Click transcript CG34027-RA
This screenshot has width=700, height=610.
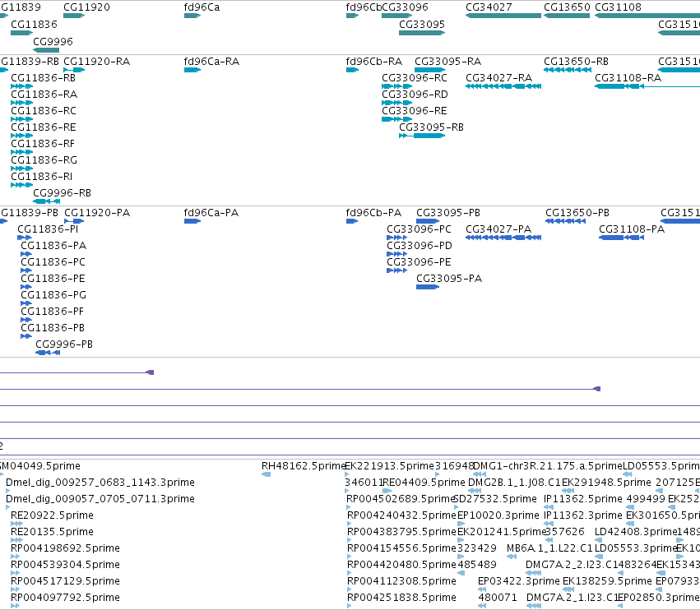(x=503, y=86)
